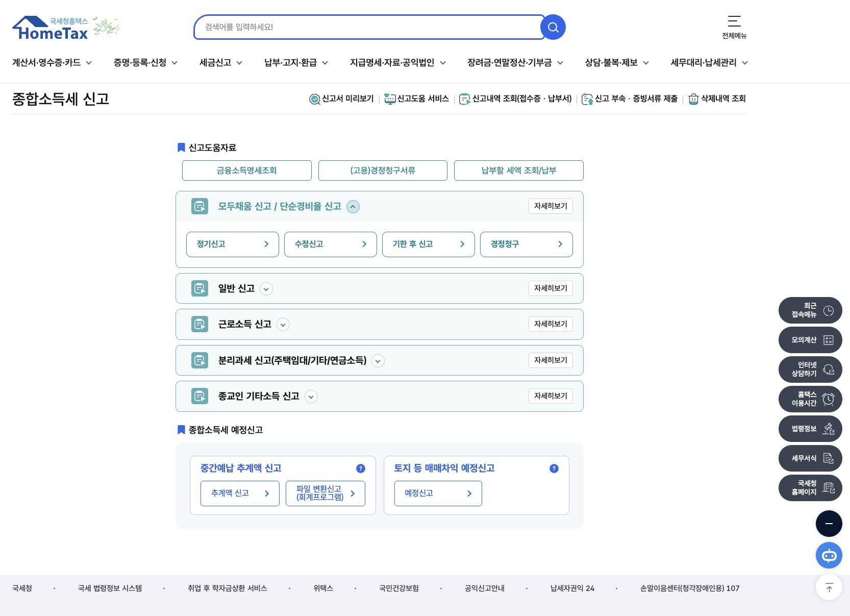Open footer link 납세자권익 24
The width and height of the screenshot is (850, 616).
[x=572, y=588]
